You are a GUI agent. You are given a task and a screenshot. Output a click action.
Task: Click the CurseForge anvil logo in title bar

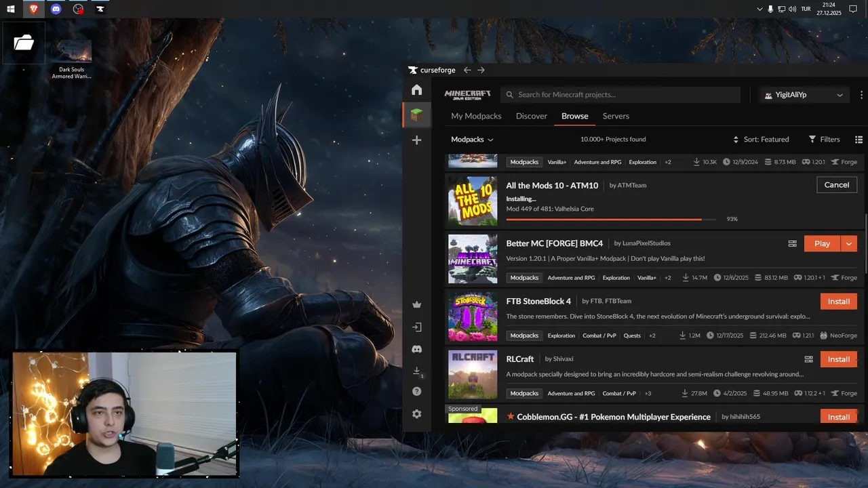coord(413,70)
